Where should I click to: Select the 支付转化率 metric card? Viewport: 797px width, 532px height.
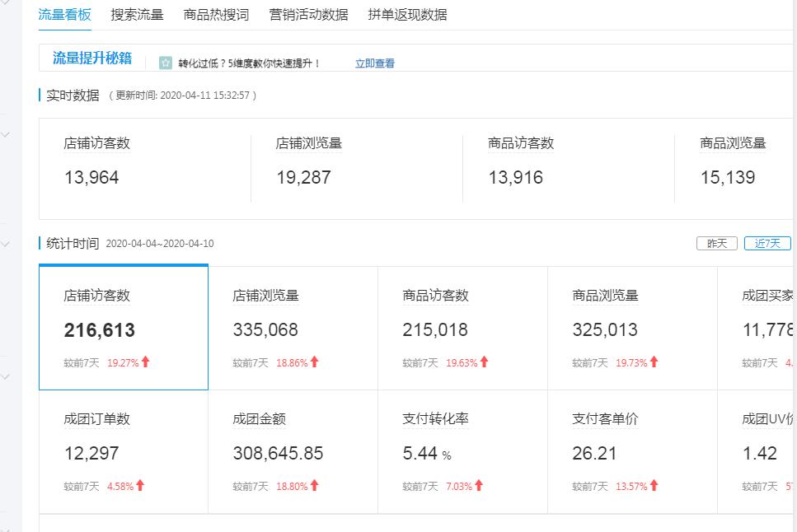click(462, 449)
